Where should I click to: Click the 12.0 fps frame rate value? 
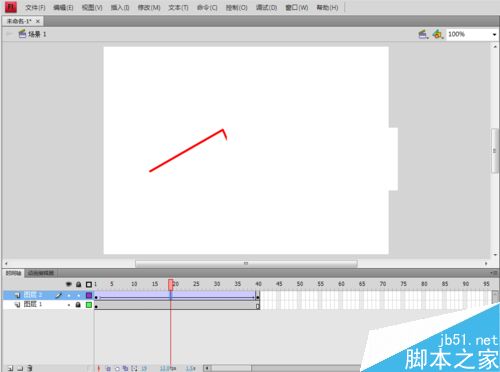(168, 368)
